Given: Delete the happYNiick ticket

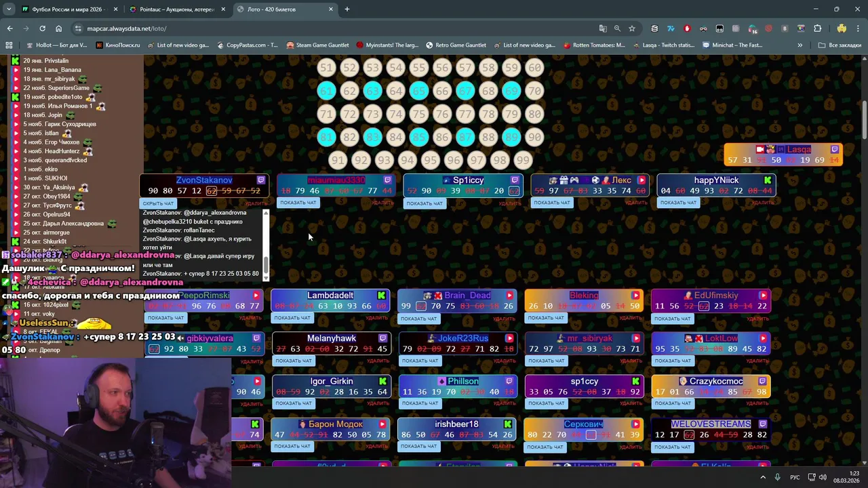Looking at the screenshot, I should [763, 203].
